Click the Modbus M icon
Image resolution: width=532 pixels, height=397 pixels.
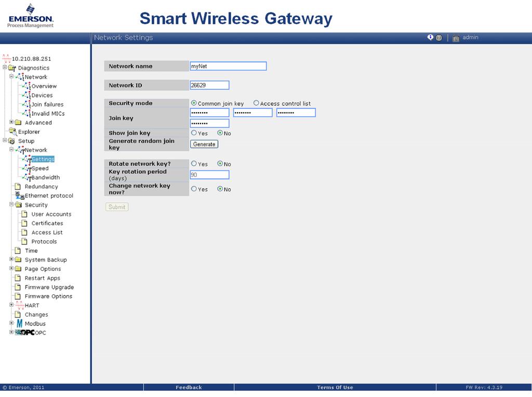[x=20, y=323]
